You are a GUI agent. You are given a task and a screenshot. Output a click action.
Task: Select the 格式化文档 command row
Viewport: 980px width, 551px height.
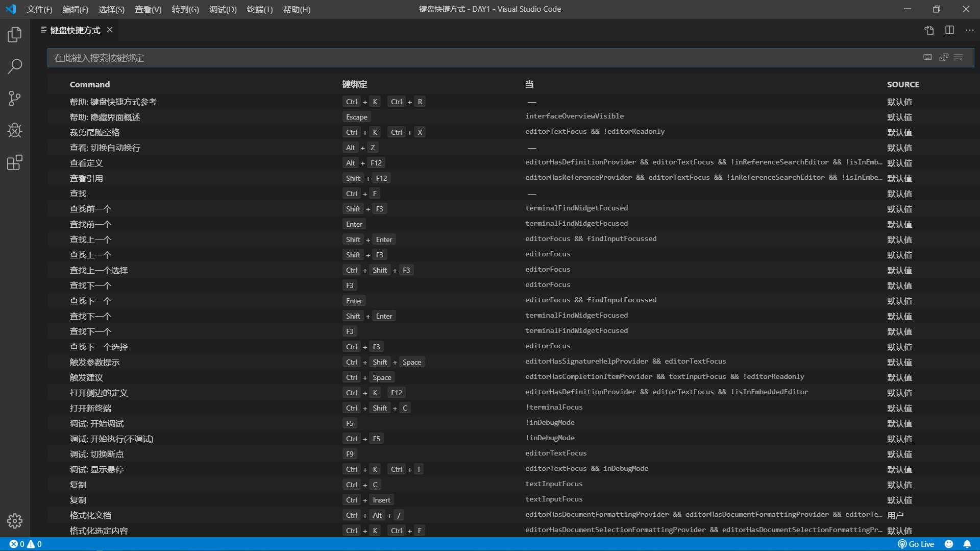(510, 515)
